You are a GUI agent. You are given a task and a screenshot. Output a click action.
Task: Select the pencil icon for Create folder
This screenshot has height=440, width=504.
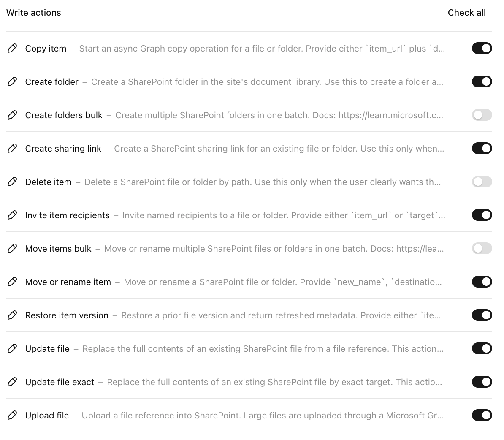[x=12, y=81]
